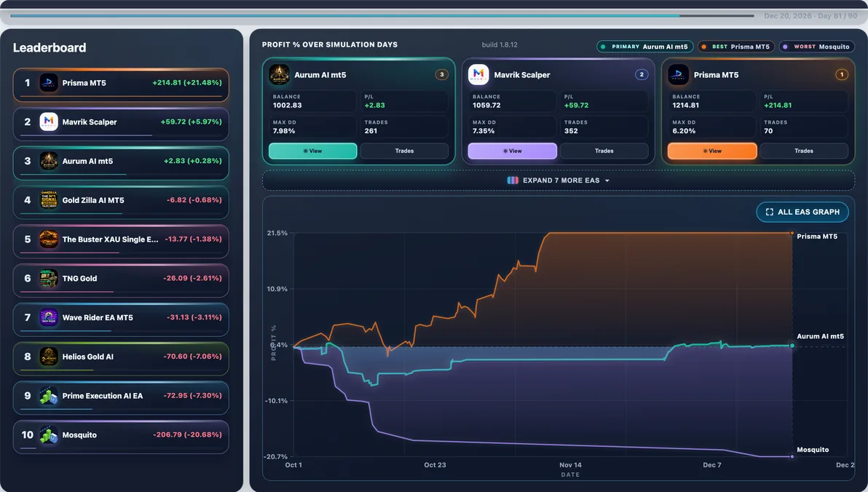868x492 pixels.
Task: Click the Mosquito logo in leaderboard
Action: pos(49,435)
